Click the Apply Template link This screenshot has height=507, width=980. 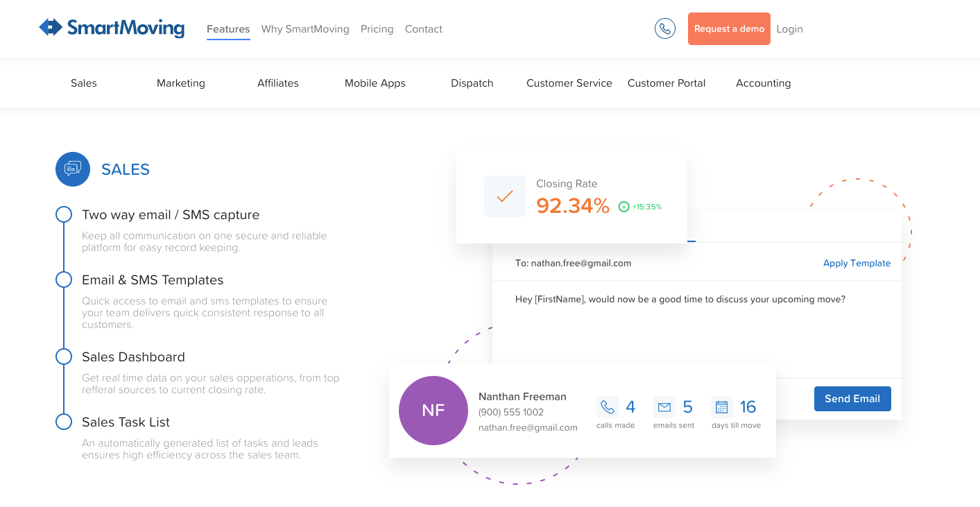(857, 263)
